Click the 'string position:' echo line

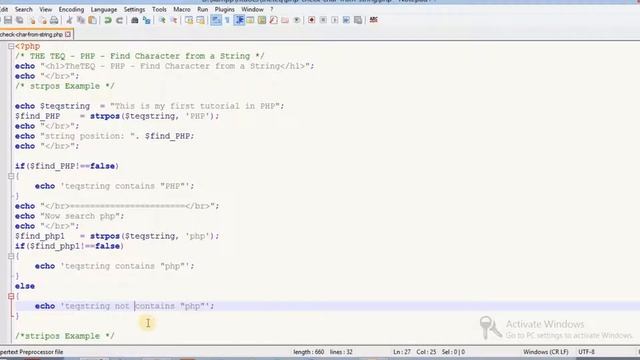coord(104,136)
